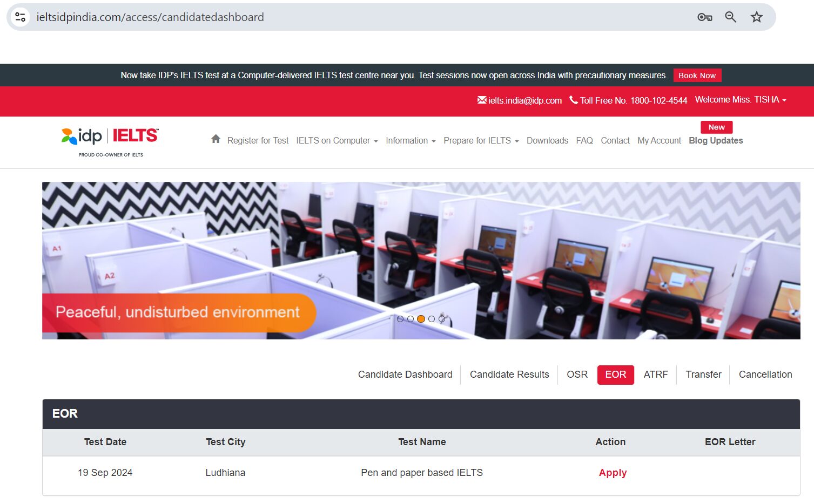The height and width of the screenshot is (504, 814).
Task: Open the Welcome Miss TISHA account dropdown
Action: tap(741, 99)
